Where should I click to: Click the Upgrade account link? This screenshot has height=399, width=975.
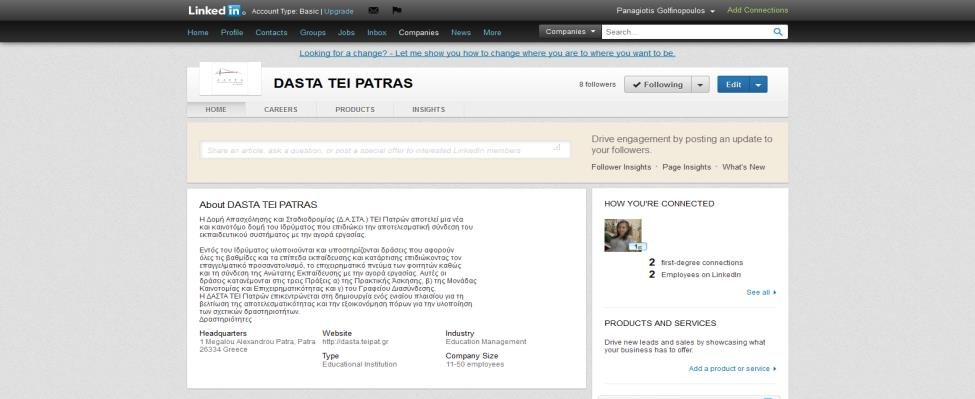tap(339, 11)
